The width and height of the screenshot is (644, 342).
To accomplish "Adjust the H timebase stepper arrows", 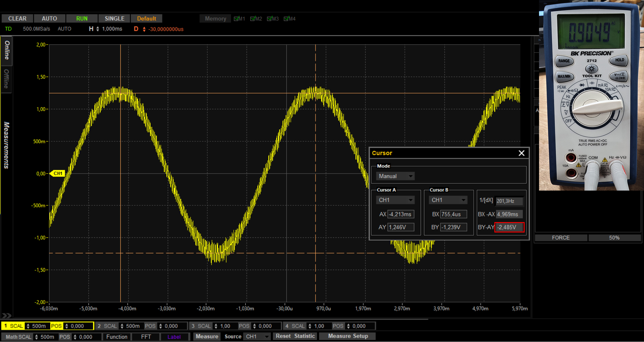I will click(98, 29).
